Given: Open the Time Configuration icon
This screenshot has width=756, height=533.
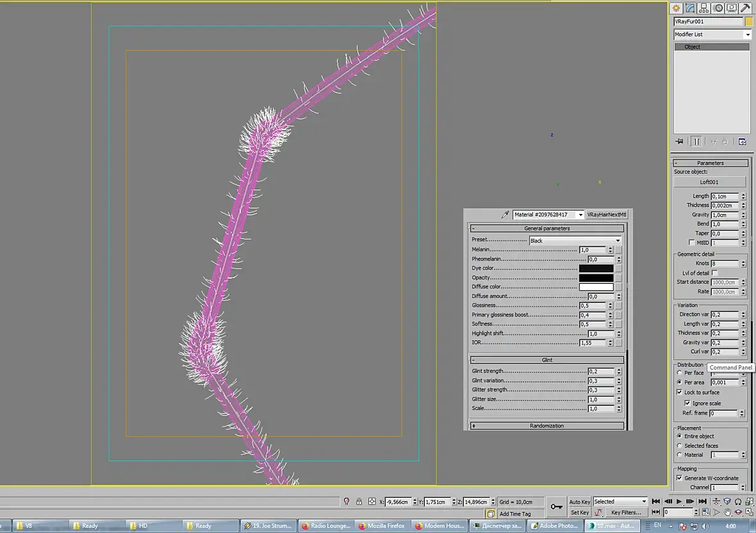Looking at the screenshot, I should pos(705,512).
